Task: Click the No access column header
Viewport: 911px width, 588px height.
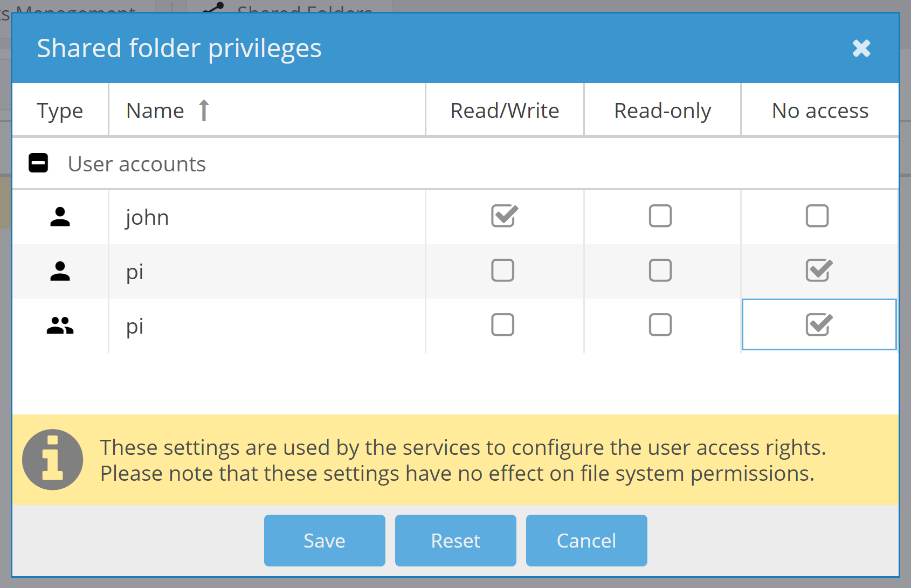Action: pyautogui.click(x=820, y=109)
